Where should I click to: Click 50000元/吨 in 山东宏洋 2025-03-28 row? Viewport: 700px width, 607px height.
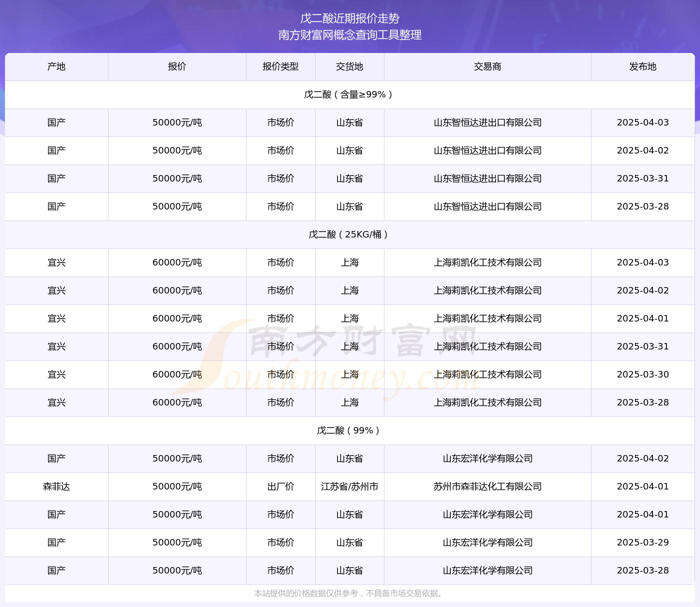tap(177, 570)
